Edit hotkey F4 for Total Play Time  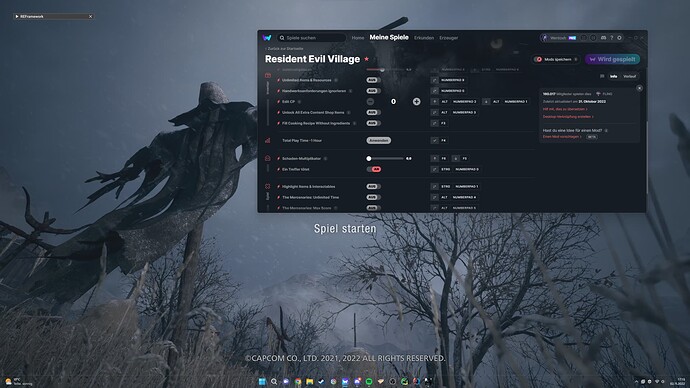click(435, 140)
